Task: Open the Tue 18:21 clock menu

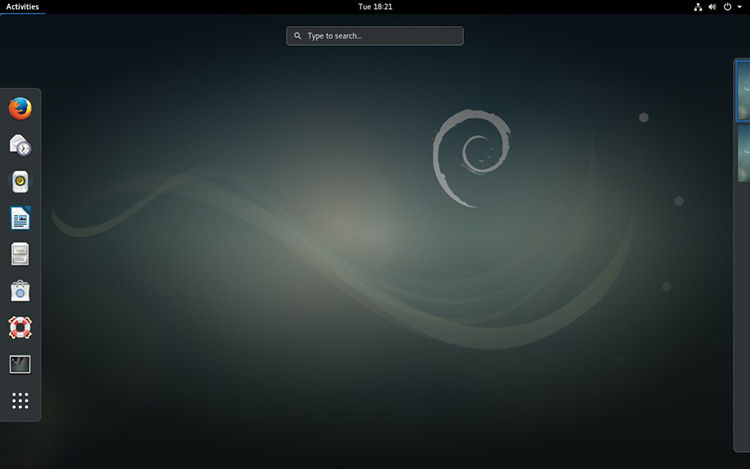Action: pos(375,7)
